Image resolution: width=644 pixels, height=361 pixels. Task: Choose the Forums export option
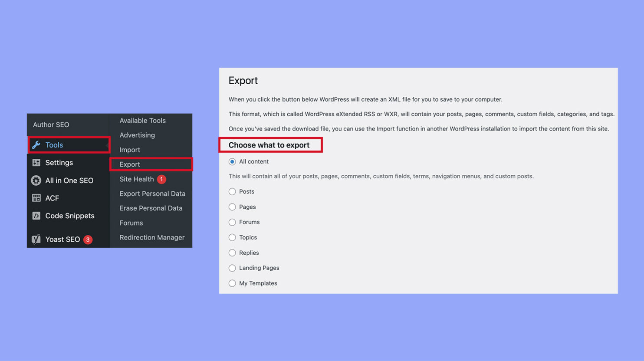232,222
